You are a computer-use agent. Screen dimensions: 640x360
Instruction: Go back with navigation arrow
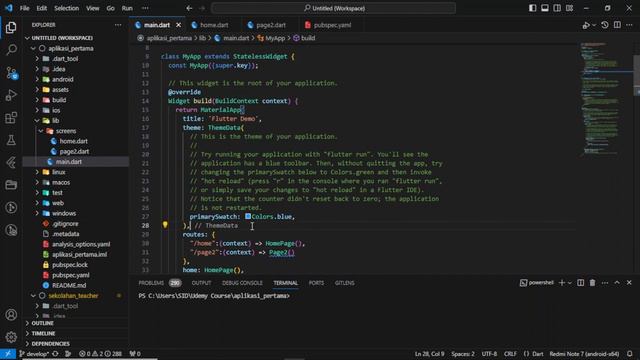(189, 8)
